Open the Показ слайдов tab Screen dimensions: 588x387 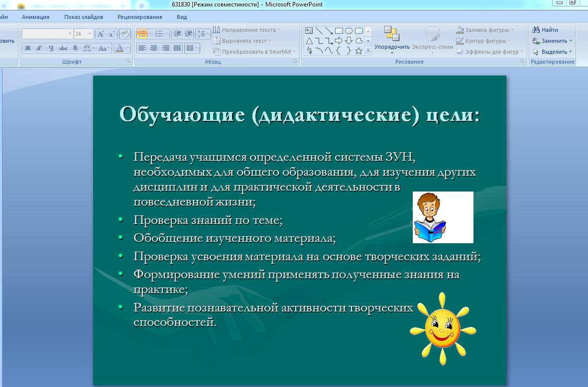(84, 17)
